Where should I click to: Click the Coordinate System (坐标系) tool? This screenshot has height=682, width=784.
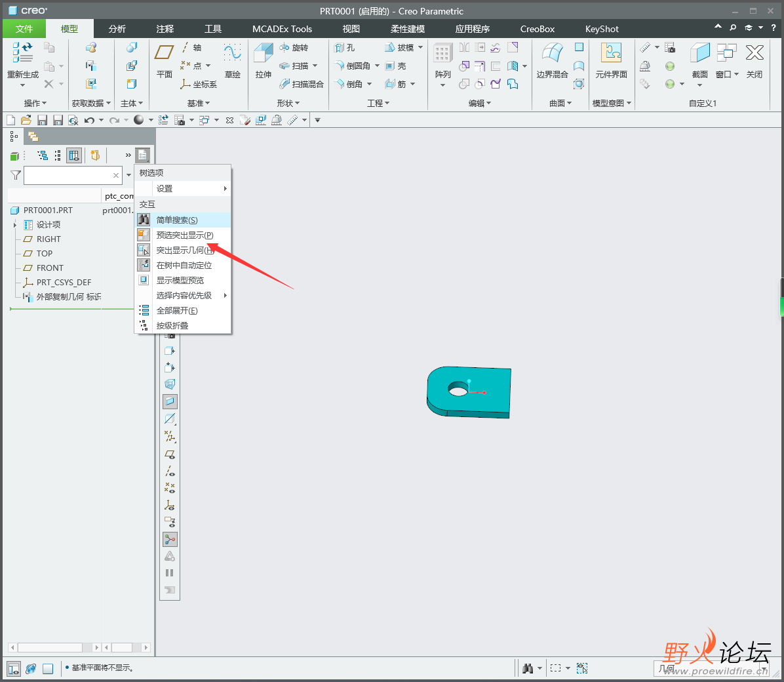pyautogui.click(x=199, y=84)
